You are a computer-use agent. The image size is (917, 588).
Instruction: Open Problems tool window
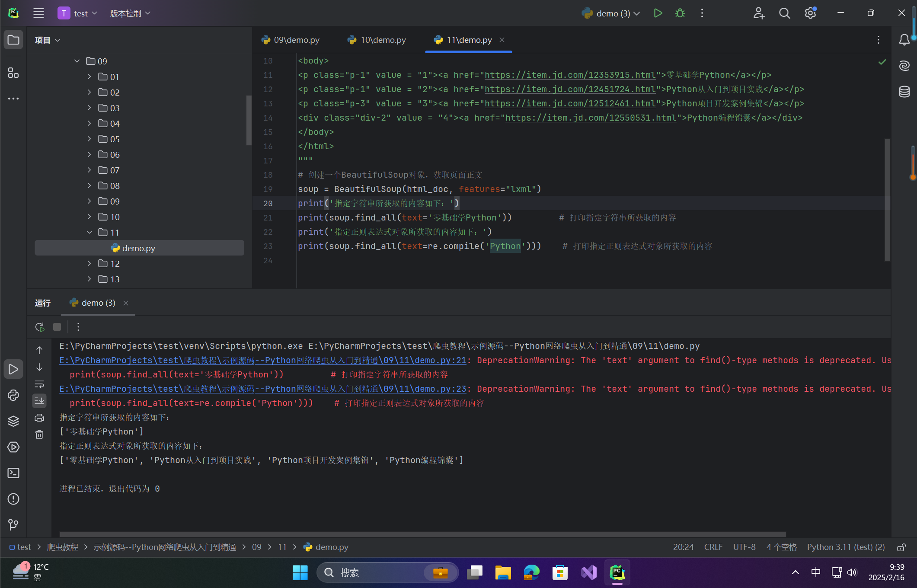coord(13,499)
